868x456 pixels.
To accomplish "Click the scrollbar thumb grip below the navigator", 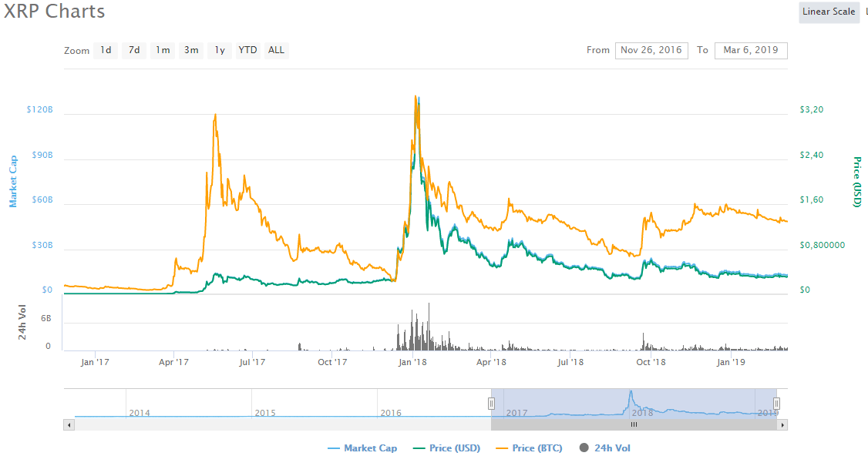I will (x=634, y=424).
